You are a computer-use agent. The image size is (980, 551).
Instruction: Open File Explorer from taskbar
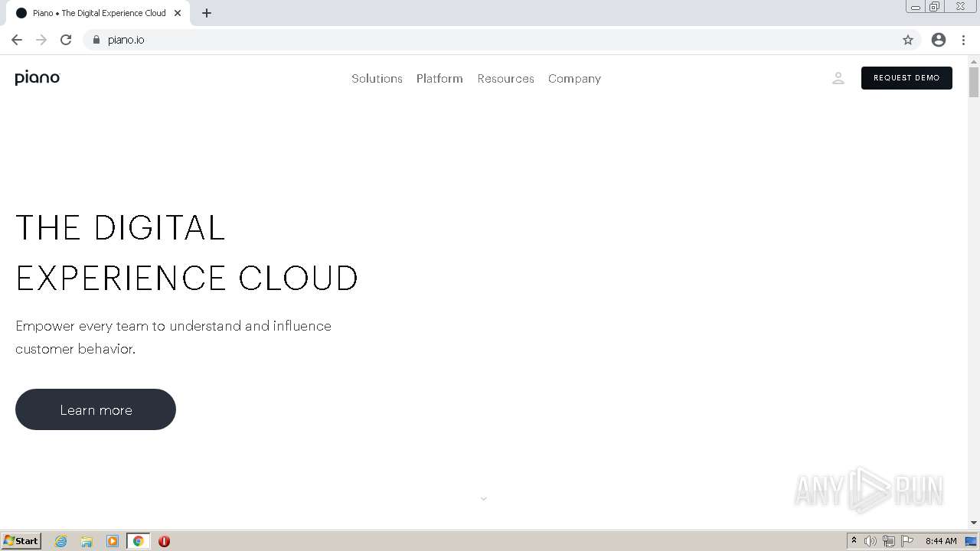pyautogui.click(x=87, y=541)
